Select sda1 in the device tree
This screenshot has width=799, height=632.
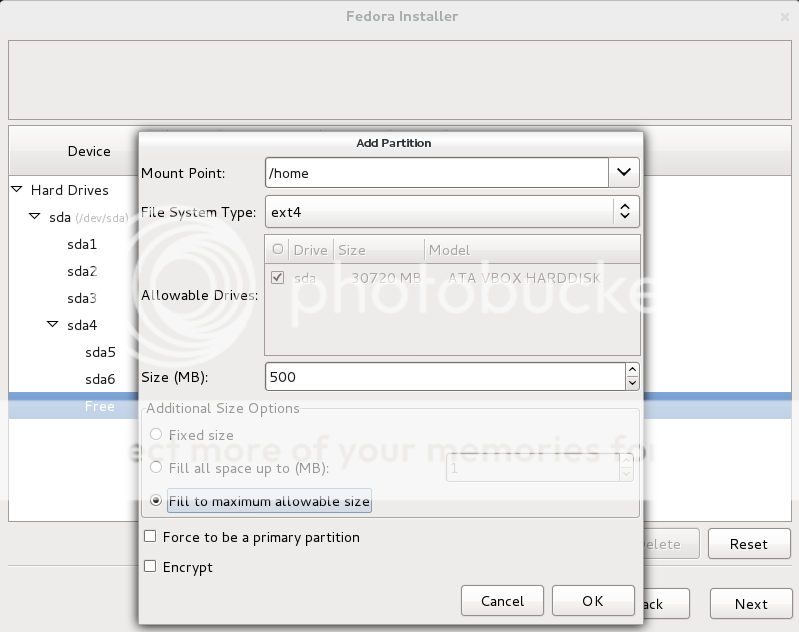pyautogui.click(x=82, y=244)
